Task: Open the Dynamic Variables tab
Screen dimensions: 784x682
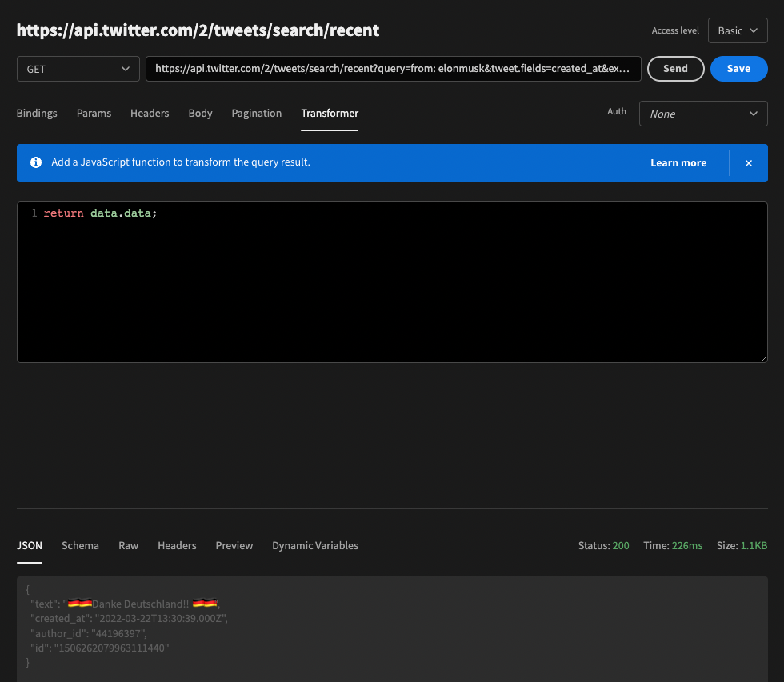Action: [315, 545]
